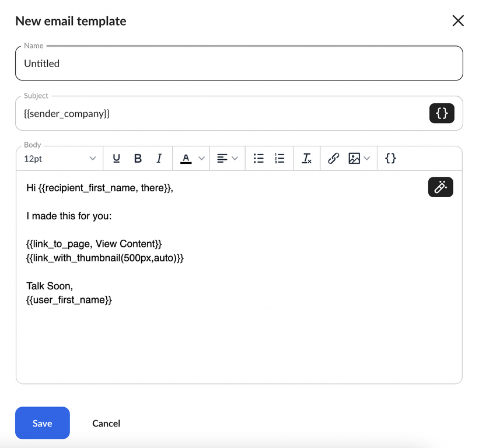Toggle bold formatting
This screenshot has height=448, width=479.
tap(138, 159)
